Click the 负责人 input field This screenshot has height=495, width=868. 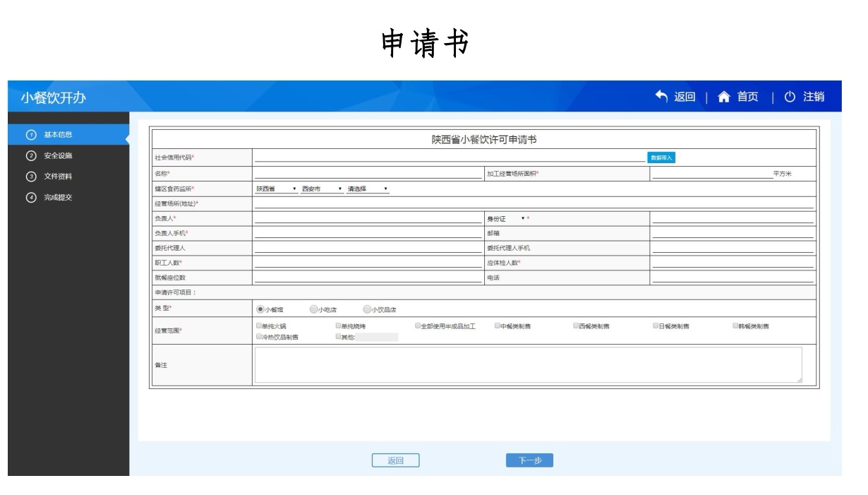pyautogui.click(x=367, y=218)
